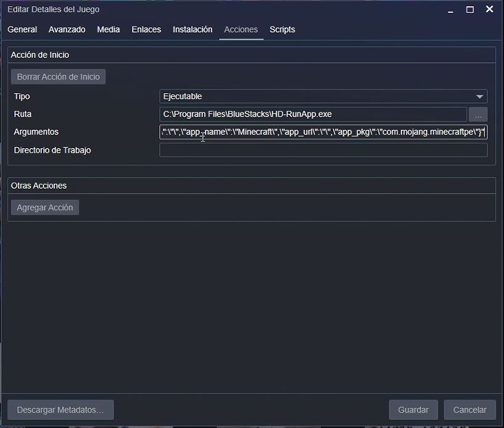Open the Tipo dropdown arrow
504x428 pixels.
point(480,96)
